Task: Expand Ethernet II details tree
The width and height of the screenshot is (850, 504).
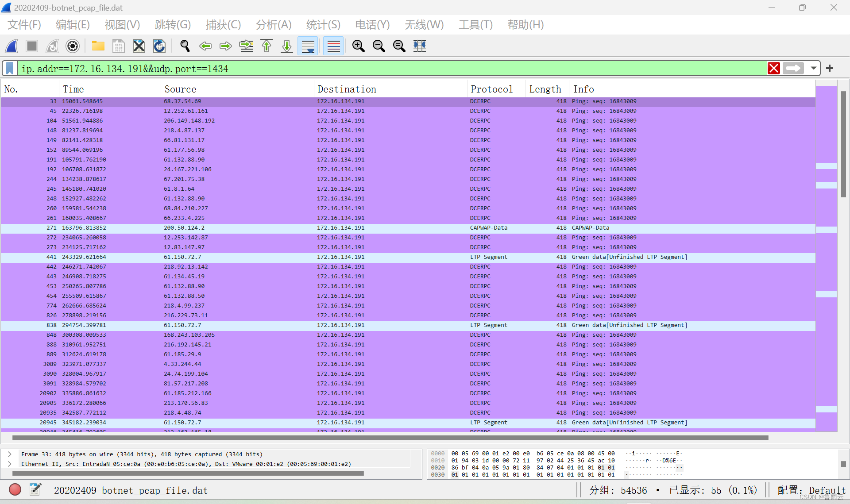Action: point(10,464)
